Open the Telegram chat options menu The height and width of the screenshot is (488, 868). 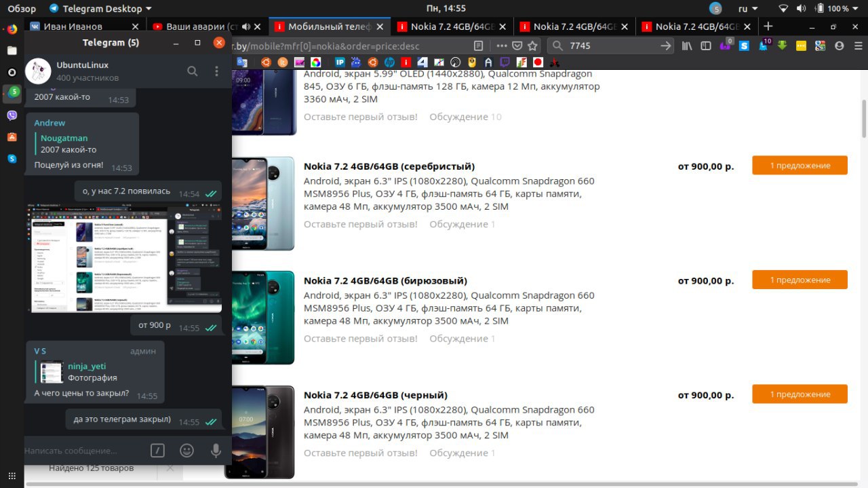[216, 71]
